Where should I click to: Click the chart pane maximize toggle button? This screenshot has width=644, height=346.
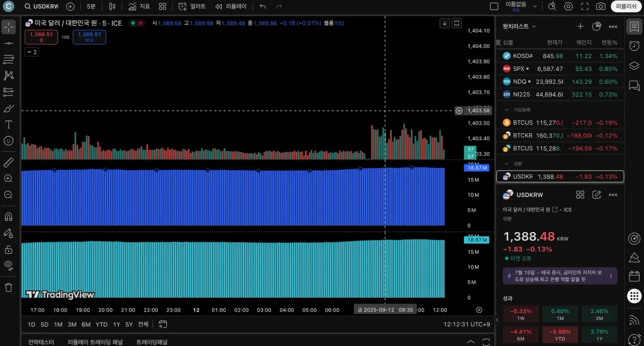(x=457, y=23)
